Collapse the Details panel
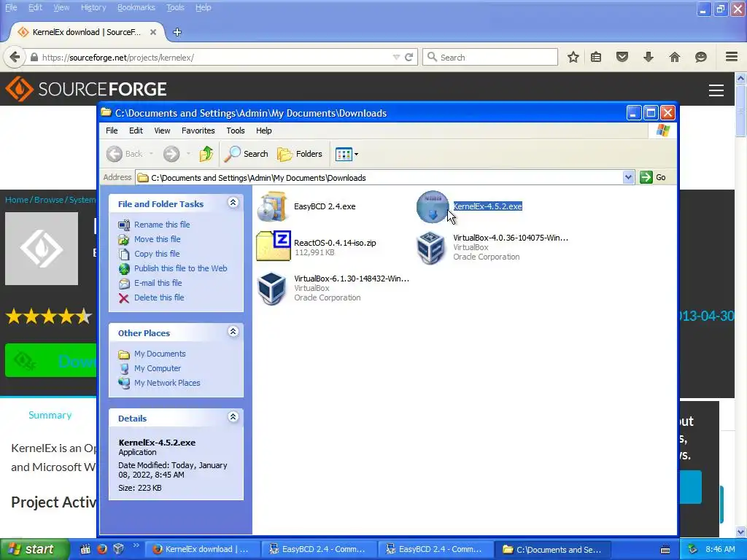This screenshot has width=747, height=560. pyautogui.click(x=233, y=417)
